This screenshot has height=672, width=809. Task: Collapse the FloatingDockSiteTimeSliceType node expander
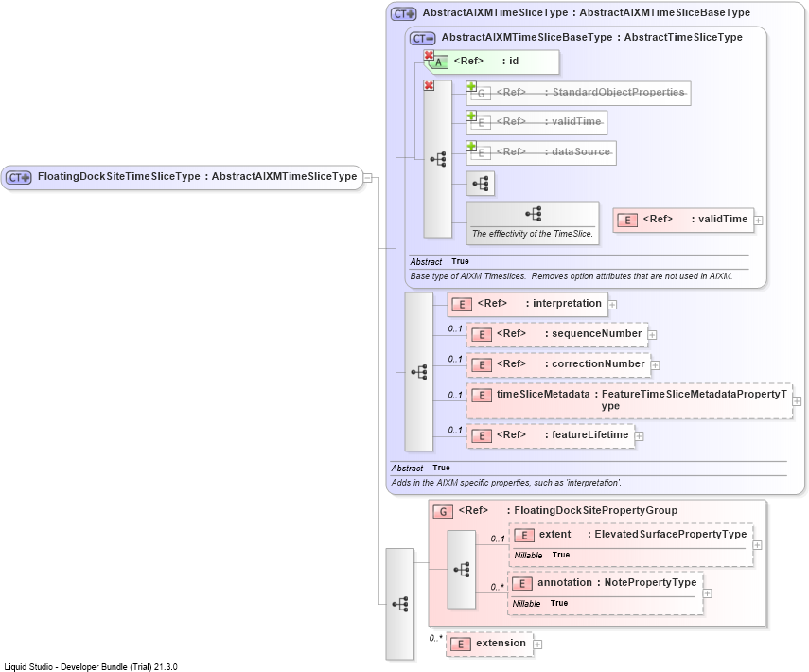click(x=367, y=178)
